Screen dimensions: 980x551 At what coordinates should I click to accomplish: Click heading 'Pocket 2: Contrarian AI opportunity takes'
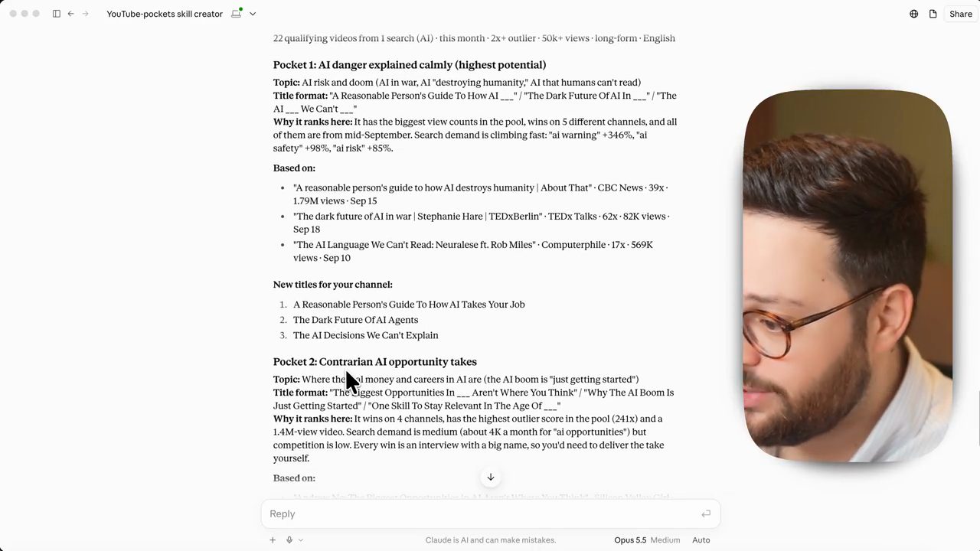(375, 362)
